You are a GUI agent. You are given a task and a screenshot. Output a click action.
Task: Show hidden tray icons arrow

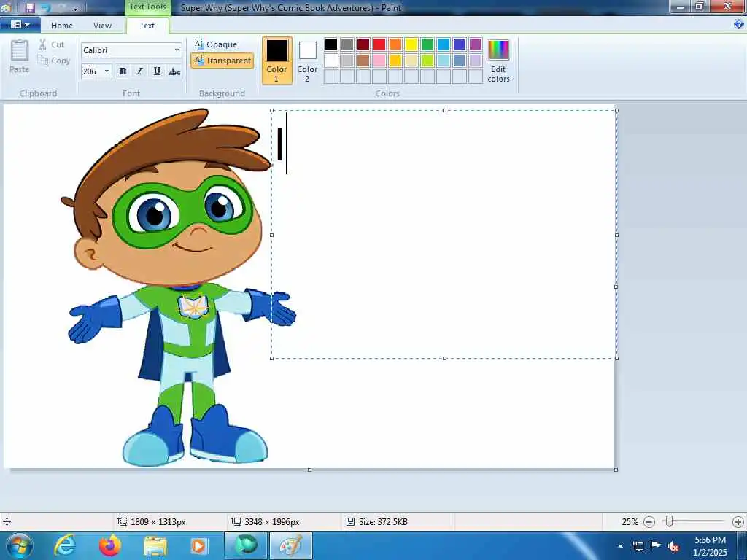620,546
